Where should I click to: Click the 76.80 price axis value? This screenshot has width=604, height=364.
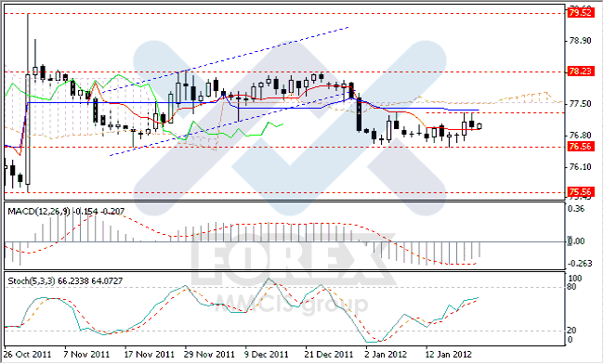pyautogui.click(x=580, y=136)
